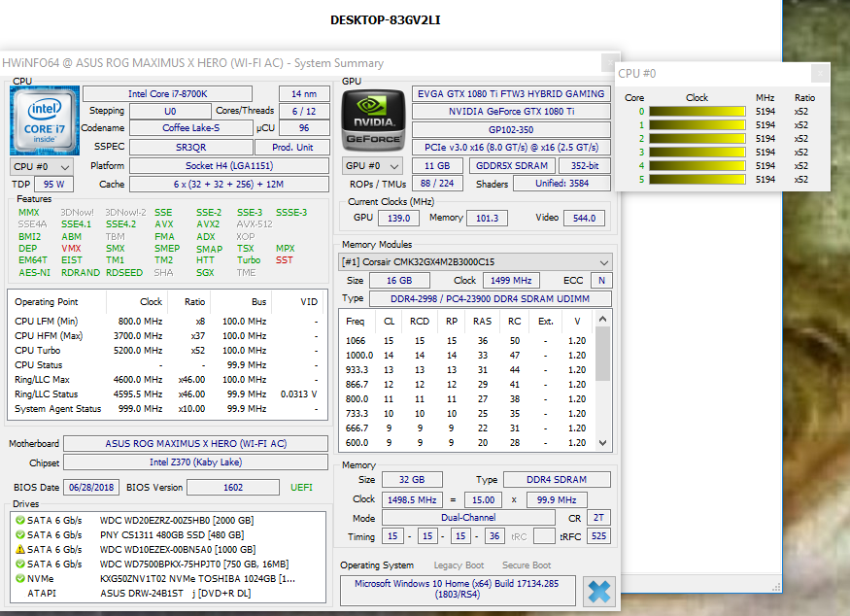Select the CPU LFM (Min) operating point row
Image resolution: width=850 pixels, height=616 pixels.
pyautogui.click(x=166, y=321)
